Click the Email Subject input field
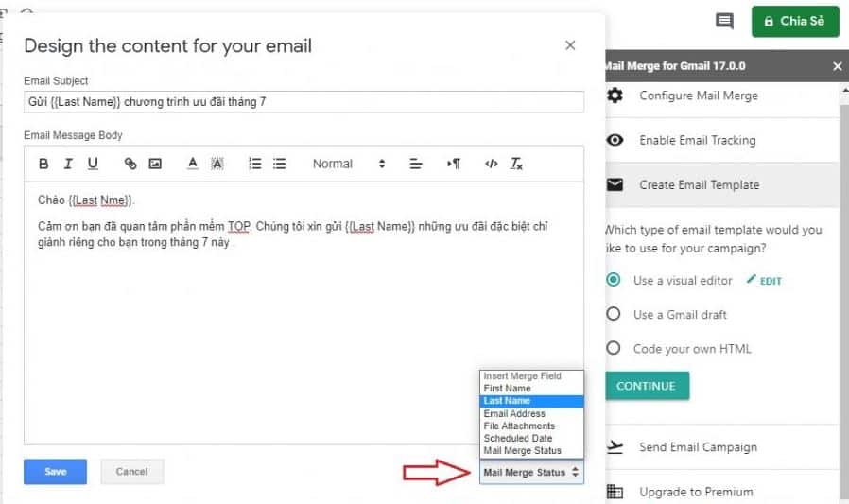This screenshot has width=849, height=504. (303, 102)
